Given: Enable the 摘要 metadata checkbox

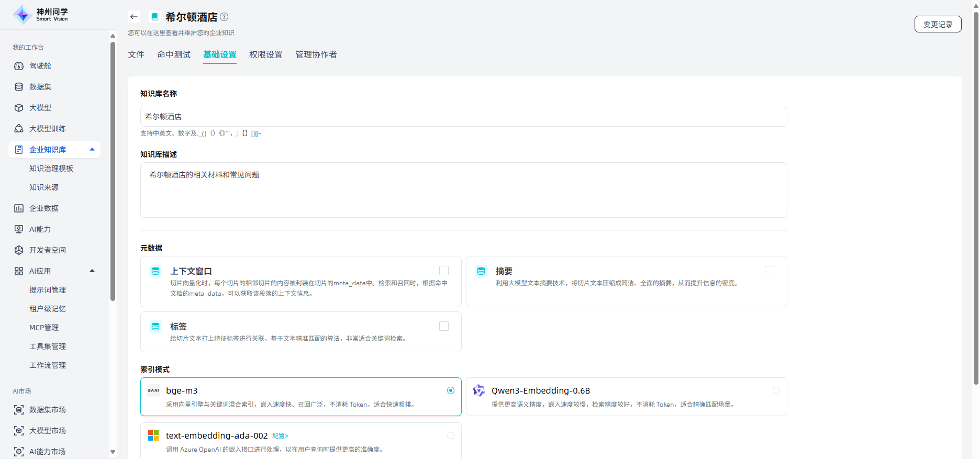Looking at the screenshot, I should click(x=770, y=271).
